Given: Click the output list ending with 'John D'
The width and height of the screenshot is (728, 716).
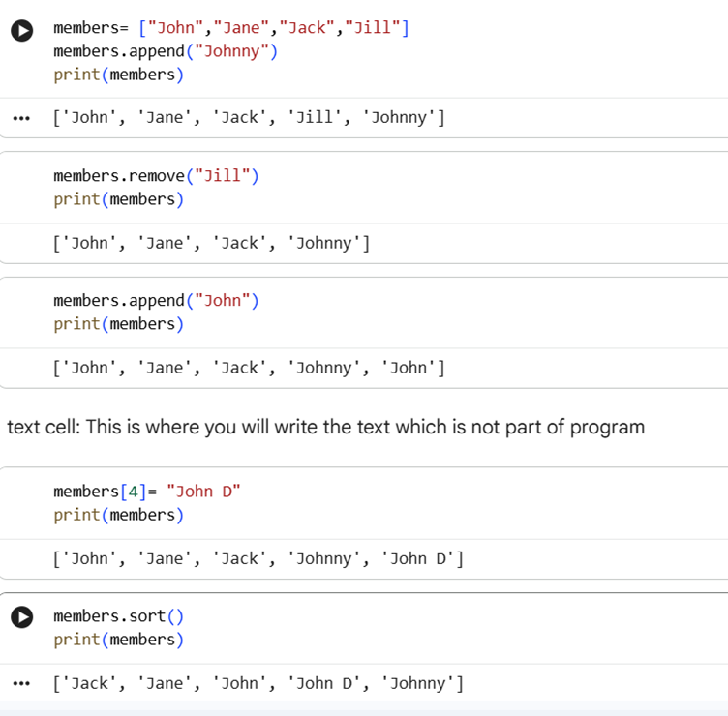Looking at the screenshot, I should click(258, 558).
